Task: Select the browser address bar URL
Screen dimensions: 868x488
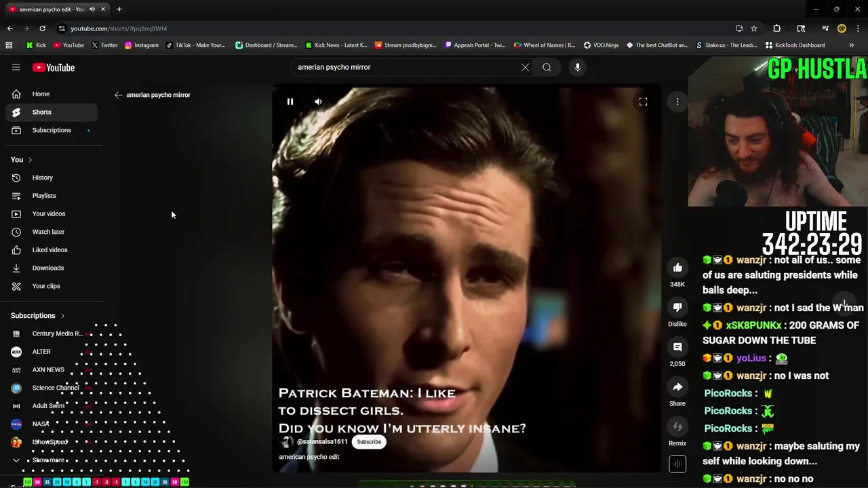Action: (x=119, y=28)
